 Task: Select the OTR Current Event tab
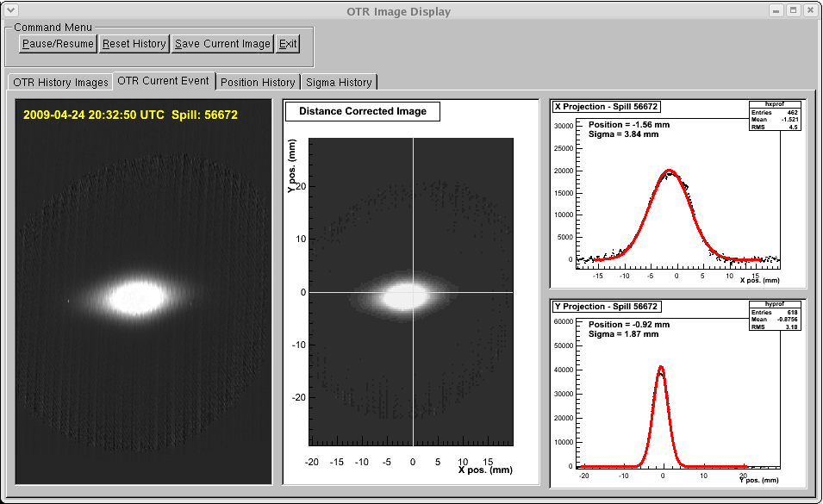pyautogui.click(x=163, y=81)
